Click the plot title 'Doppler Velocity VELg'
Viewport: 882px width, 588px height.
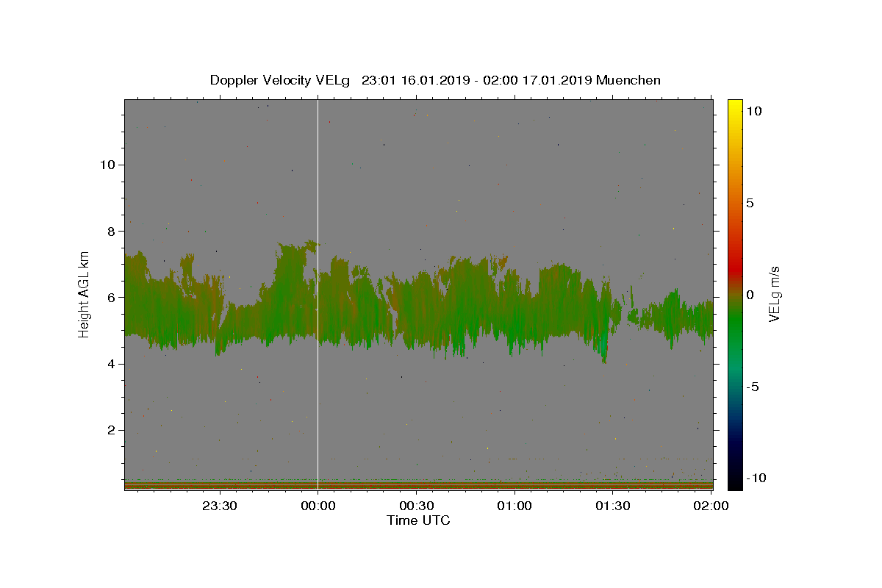[281, 80]
